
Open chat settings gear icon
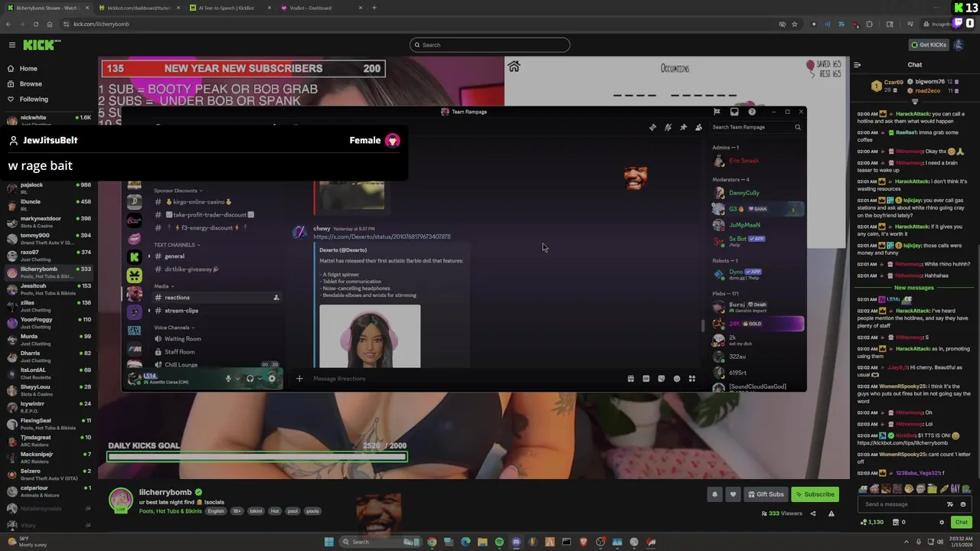[942, 522]
